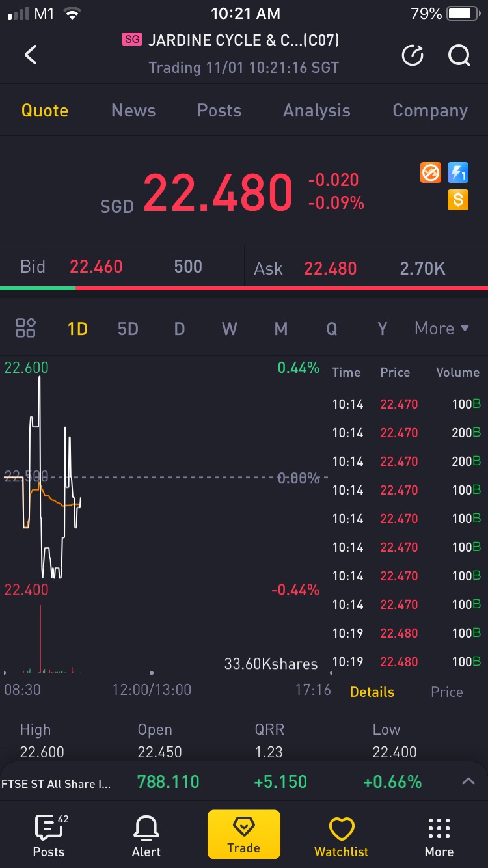Select the Q quarterly chart period
The width and height of the screenshot is (488, 868).
pos(332,329)
